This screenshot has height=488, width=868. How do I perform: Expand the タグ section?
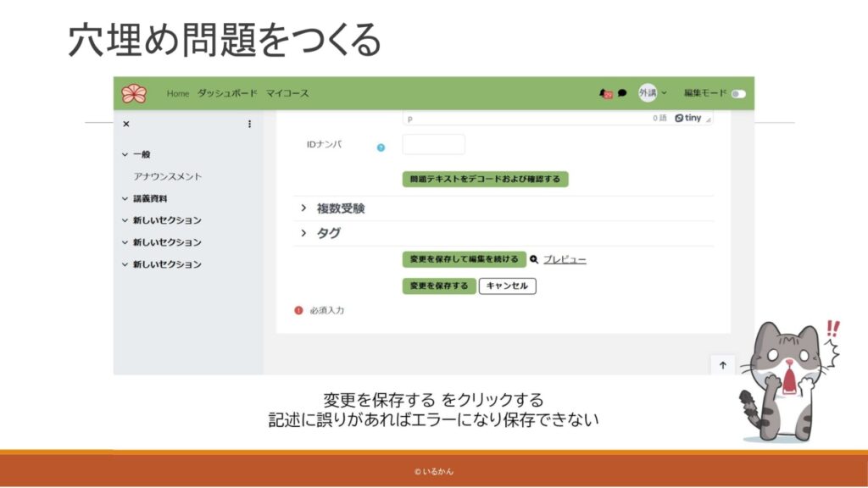pos(303,233)
